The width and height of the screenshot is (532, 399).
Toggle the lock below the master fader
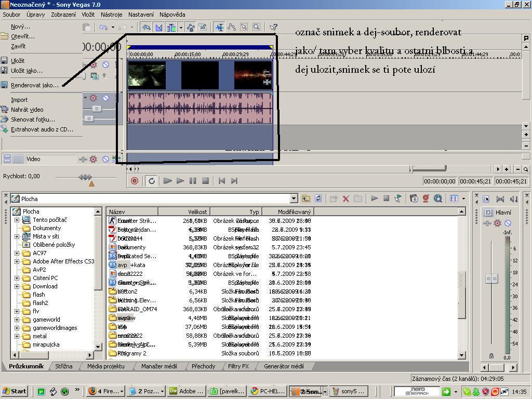pos(491,356)
